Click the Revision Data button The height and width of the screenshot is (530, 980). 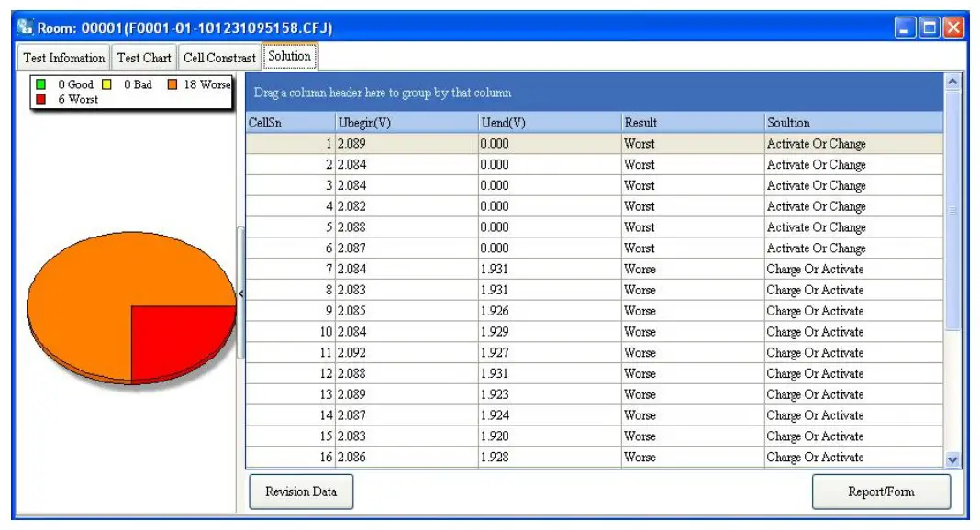click(x=301, y=491)
